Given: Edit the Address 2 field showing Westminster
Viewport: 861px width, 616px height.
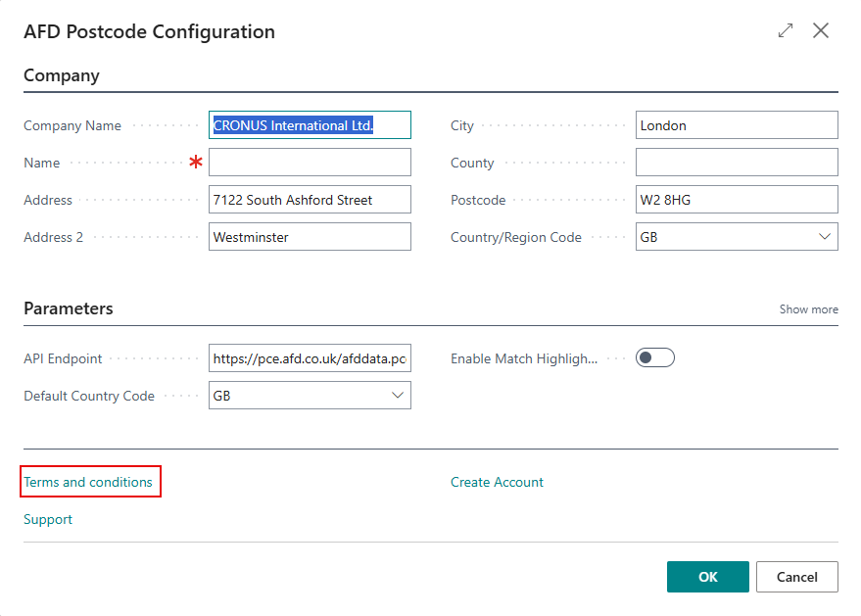Looking at the screenshot, I should click(x=310, y=236).
